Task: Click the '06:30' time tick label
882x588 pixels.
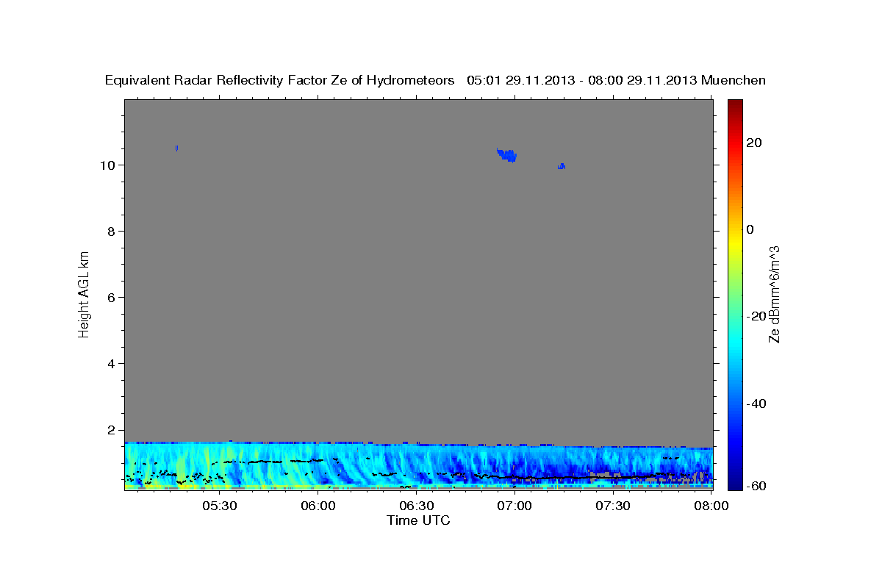Action: [416, 506]
